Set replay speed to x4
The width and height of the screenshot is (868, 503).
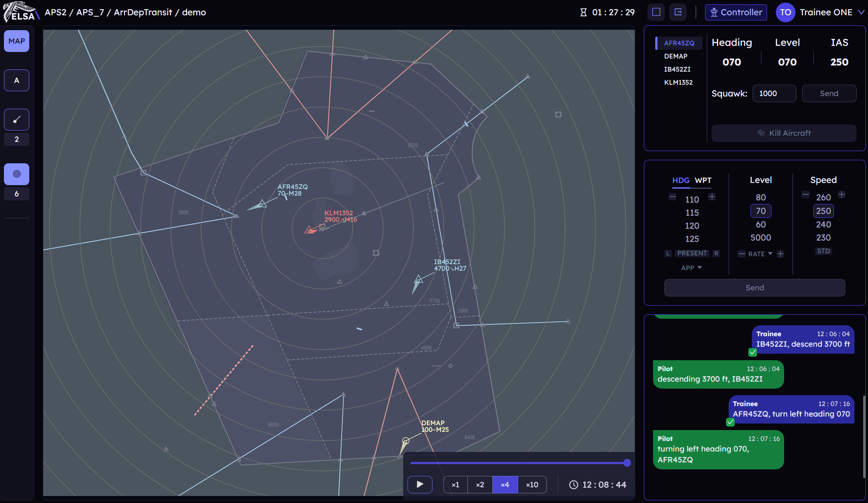pyautogui.click(x=505, y=485)
